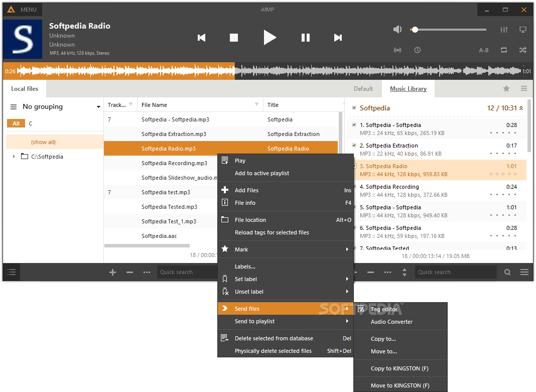
Task: Open Tag editor from submenu
Action: tap(400, 309)
